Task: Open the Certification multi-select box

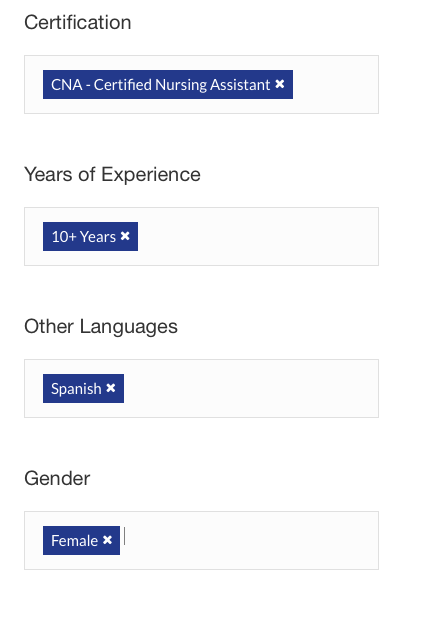Action: point(201,85)
